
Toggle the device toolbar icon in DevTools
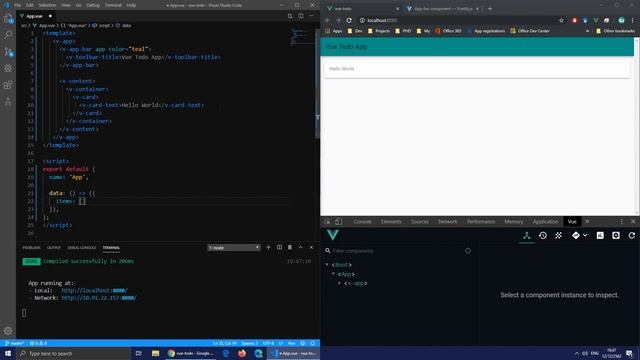[338, 222]
